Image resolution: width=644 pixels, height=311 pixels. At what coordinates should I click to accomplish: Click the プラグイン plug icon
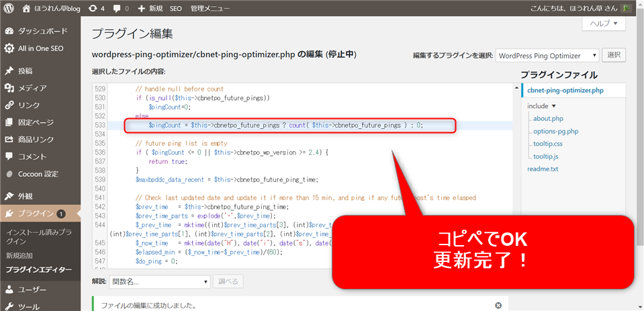pos(9,213)
